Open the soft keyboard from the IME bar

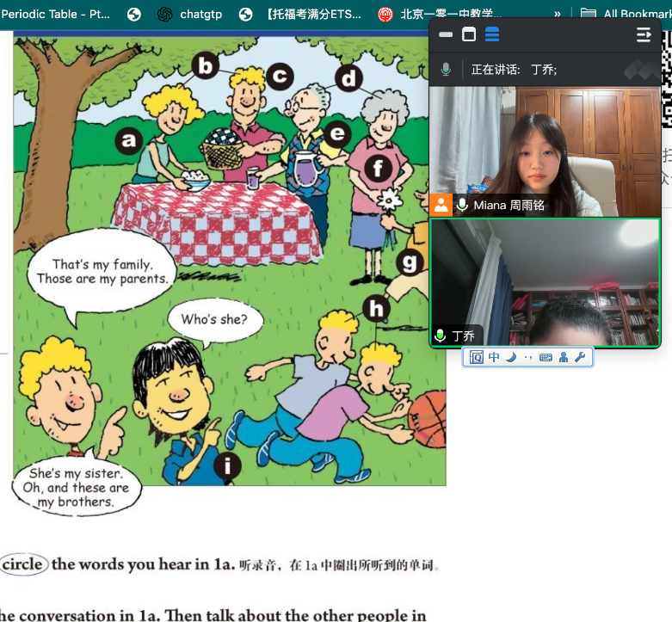[546, 357]
